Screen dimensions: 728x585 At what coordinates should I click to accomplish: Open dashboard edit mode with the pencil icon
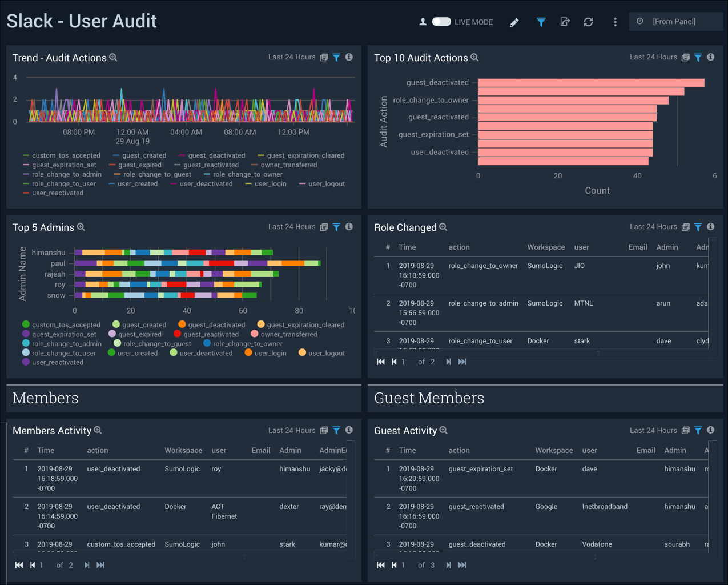tap(514, 22)
